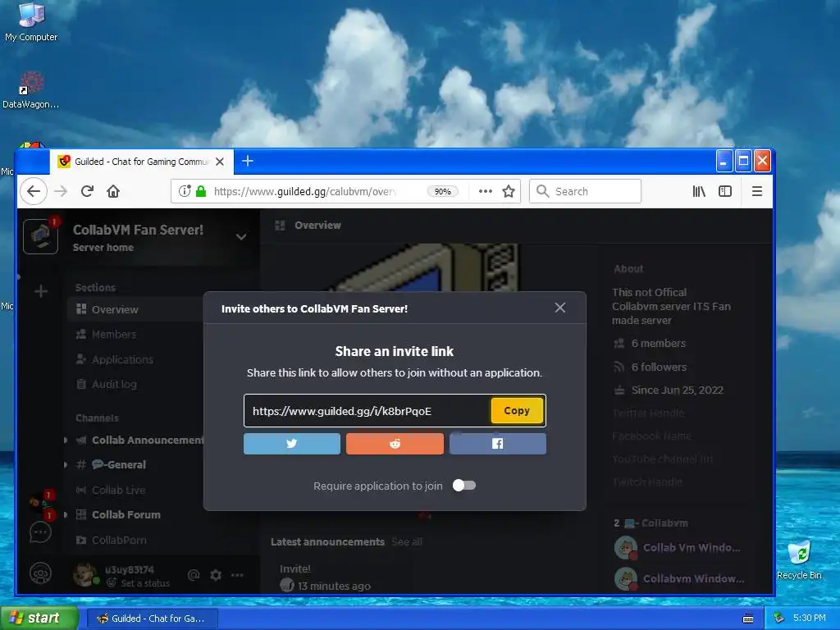Open My Computer desktop icon
Screen dimensions: 840x630
click(31, 22)
